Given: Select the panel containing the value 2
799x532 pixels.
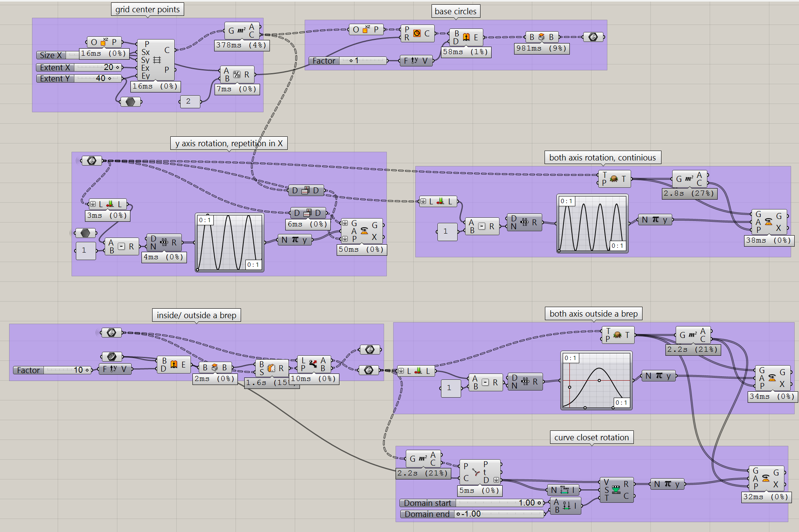Looking at the screenshot, I should (190, 102).
